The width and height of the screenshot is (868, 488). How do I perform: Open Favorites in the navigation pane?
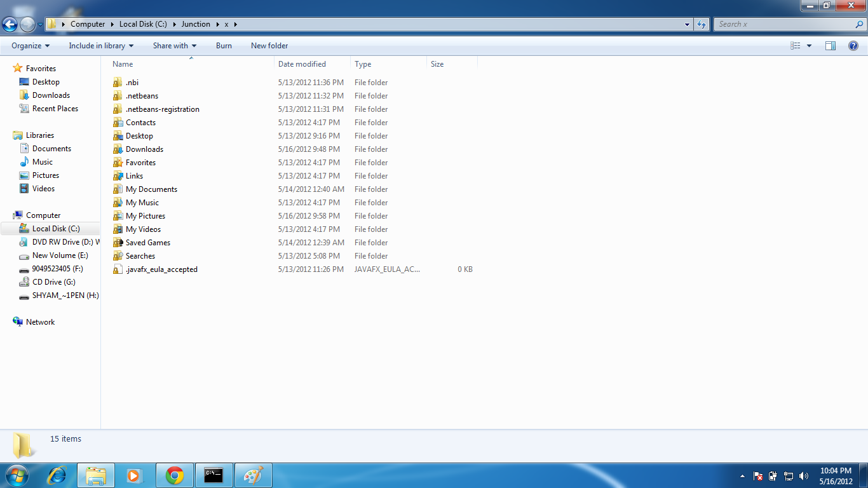click(41, 69)
